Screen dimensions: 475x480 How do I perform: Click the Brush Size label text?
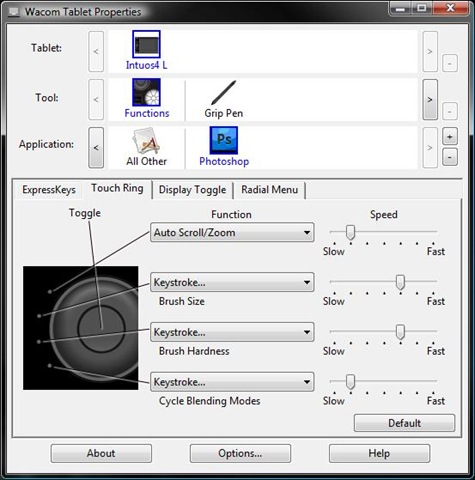tap(182, 301)
